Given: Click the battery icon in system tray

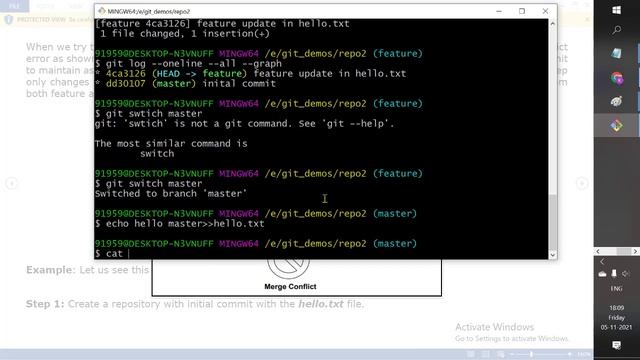Looking at the screenshot, I should coord(614,273).
